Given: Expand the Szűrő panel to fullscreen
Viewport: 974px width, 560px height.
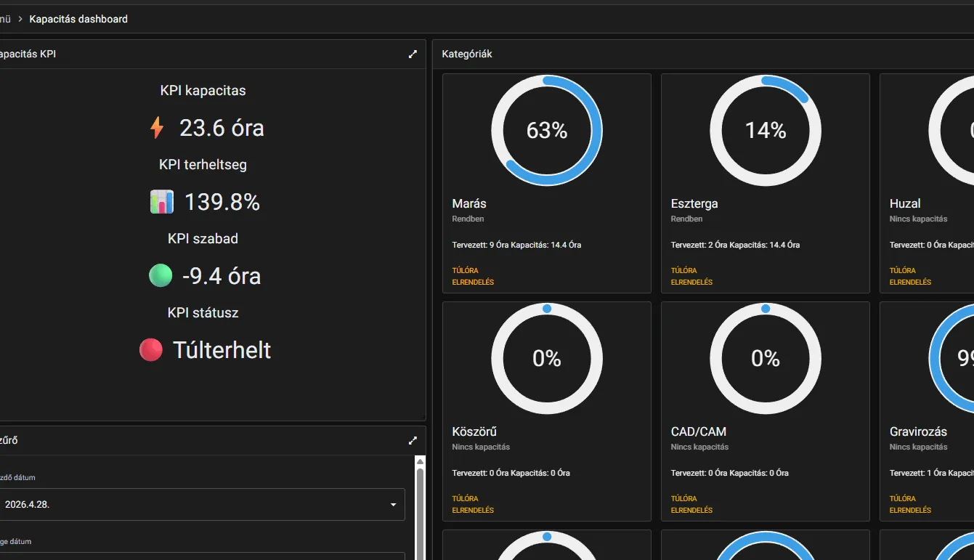Looking at the screenshot, I should click(413, 440).
